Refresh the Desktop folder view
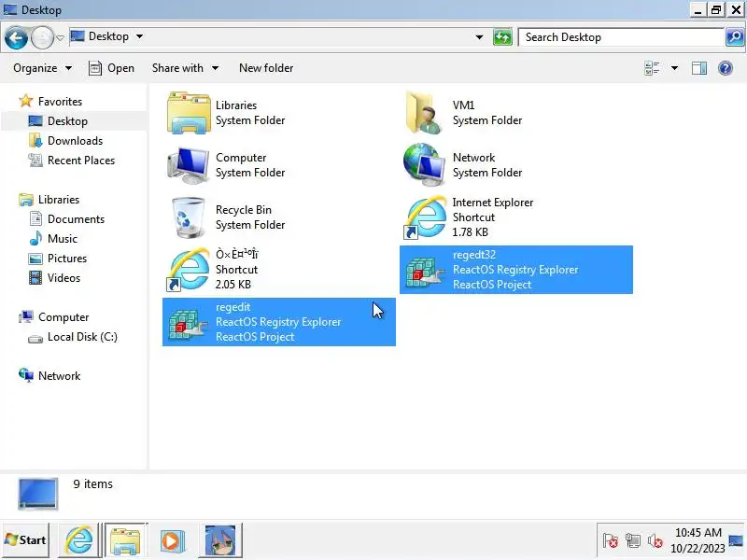747x560 pixels. click(502, 37)
